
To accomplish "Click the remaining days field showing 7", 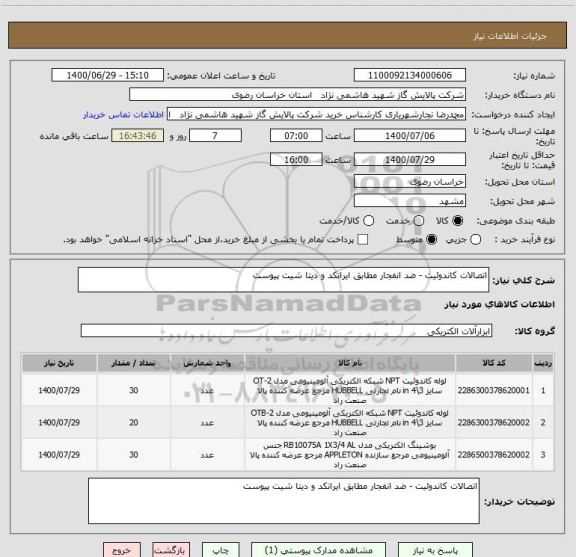I will [x=215, y=136].
